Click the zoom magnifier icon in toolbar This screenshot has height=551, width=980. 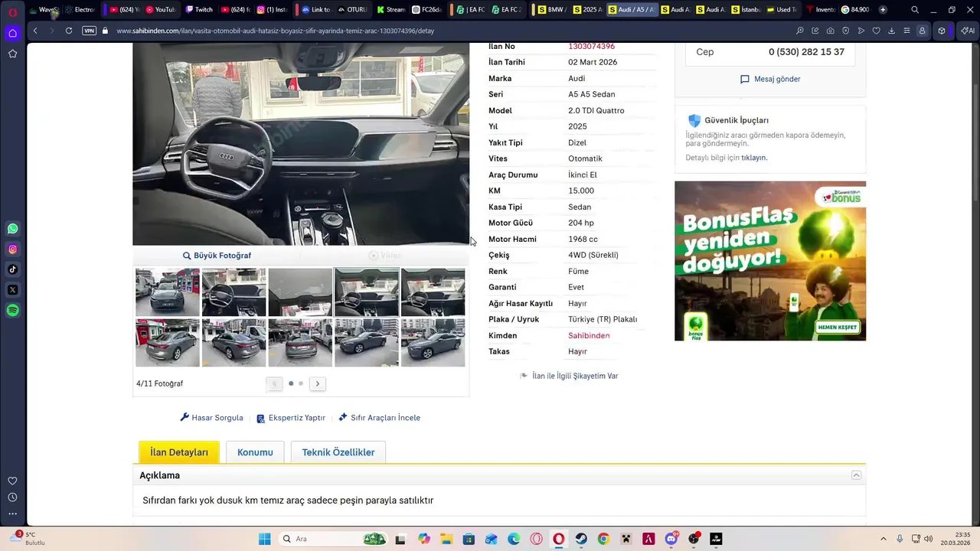point(800,31)
